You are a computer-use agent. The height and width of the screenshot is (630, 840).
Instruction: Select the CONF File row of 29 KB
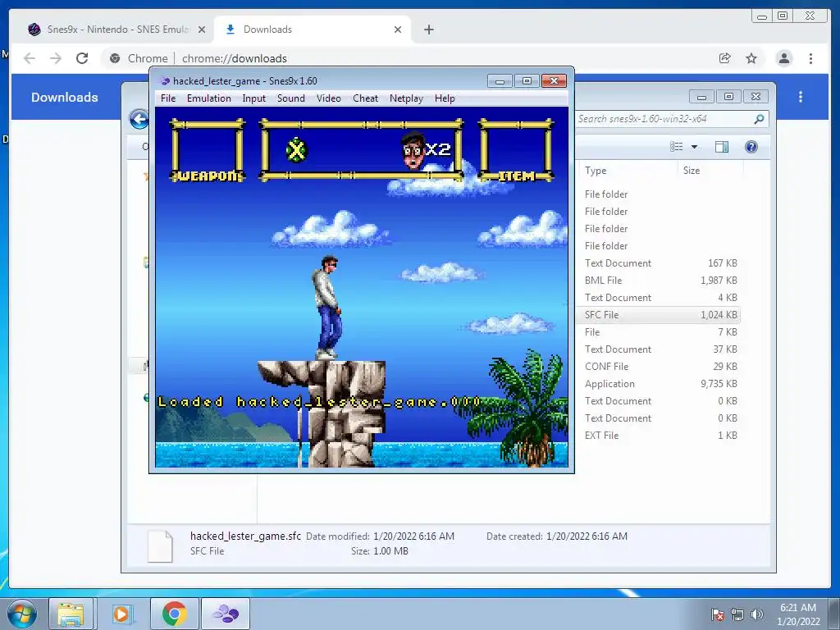[660, 367]
